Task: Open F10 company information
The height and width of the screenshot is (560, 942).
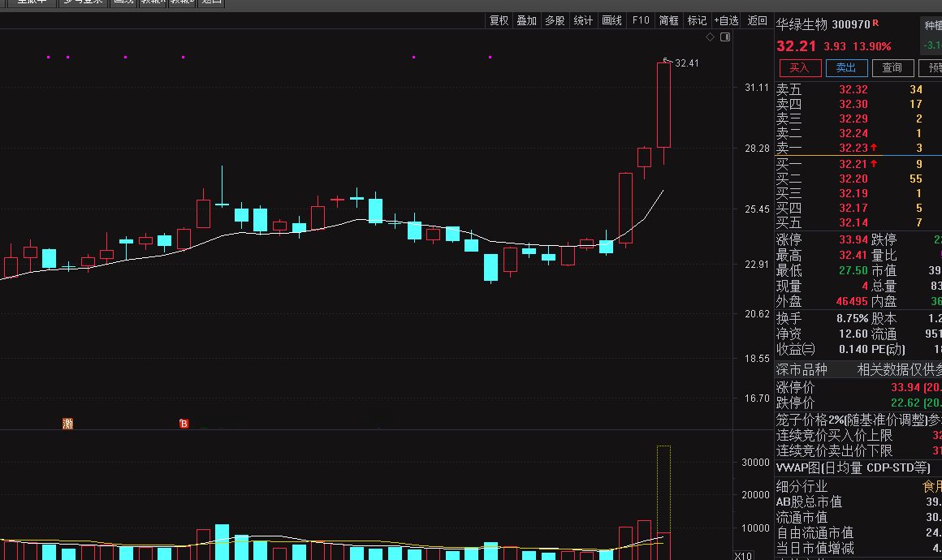Action: [641, 20]
